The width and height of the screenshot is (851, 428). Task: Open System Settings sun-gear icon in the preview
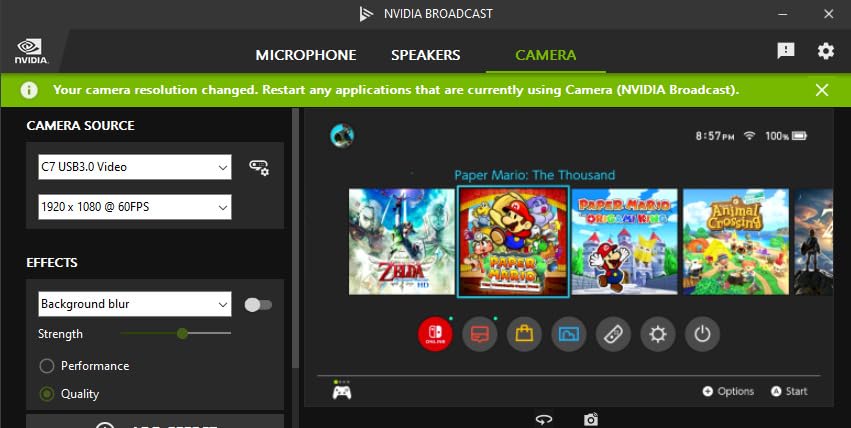pyautogui.click(x=658, y=334)
